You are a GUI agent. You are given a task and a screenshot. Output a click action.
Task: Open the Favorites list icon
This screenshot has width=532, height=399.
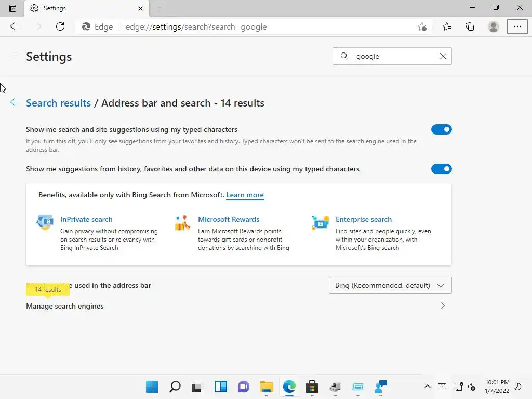[x=446, y=26]
